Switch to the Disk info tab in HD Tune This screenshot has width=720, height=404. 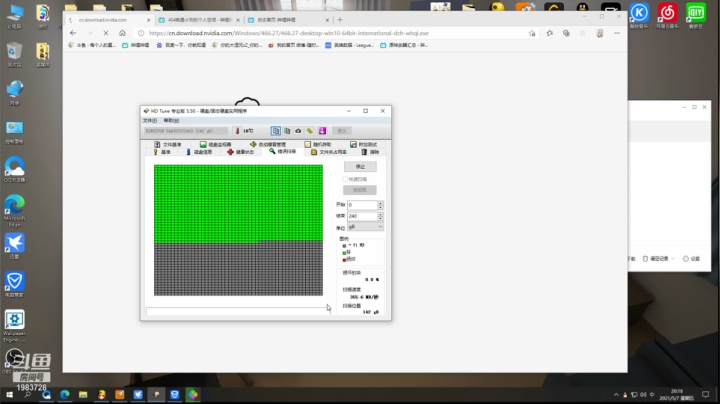pyautogui.click(x=199, y=152)
